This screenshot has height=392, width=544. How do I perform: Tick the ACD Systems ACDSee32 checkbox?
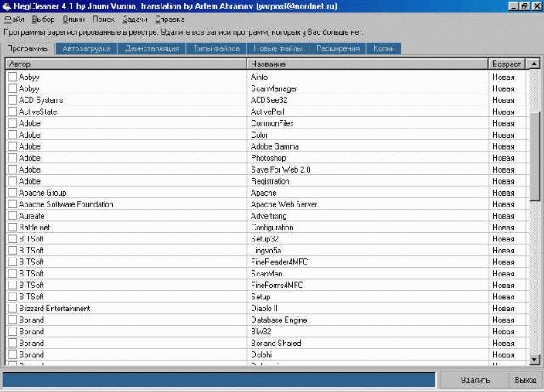(x=13, y=100)
